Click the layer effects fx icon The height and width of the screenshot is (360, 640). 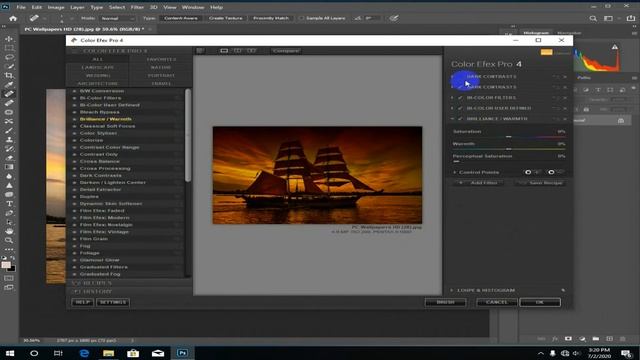coord(555,339)
